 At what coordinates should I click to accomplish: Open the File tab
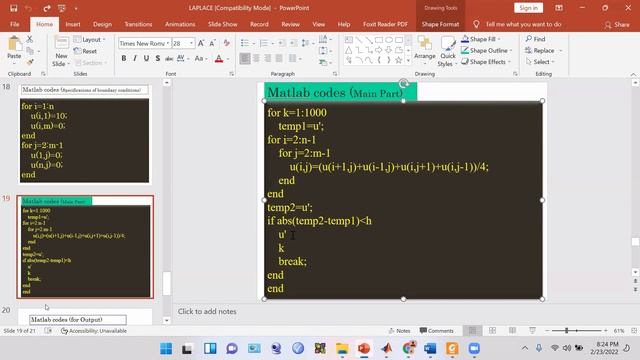click(x=15, y=24)
